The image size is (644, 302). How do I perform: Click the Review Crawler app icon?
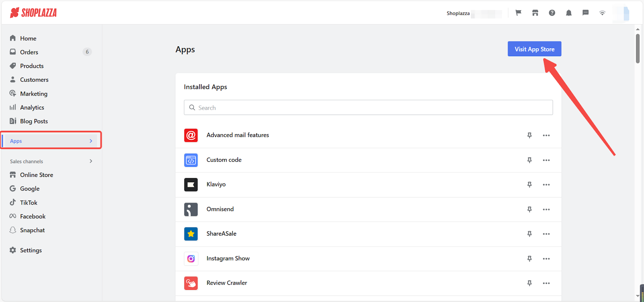pyautogui.click(x=191, y=283)
